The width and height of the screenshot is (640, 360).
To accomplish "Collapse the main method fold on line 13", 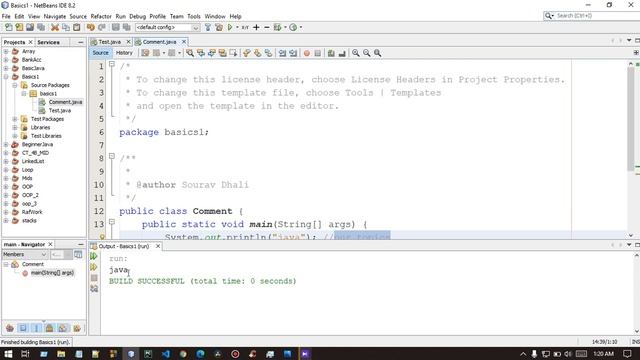I will (111, 222).
